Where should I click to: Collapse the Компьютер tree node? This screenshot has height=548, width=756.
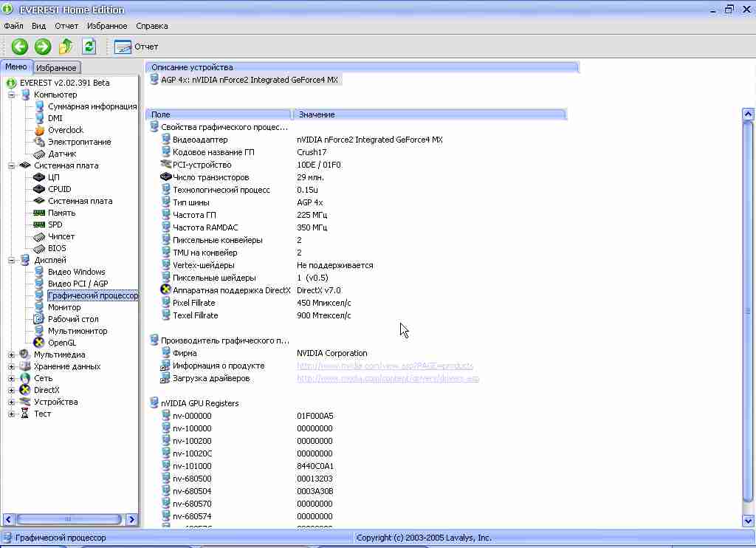[12, 95]
